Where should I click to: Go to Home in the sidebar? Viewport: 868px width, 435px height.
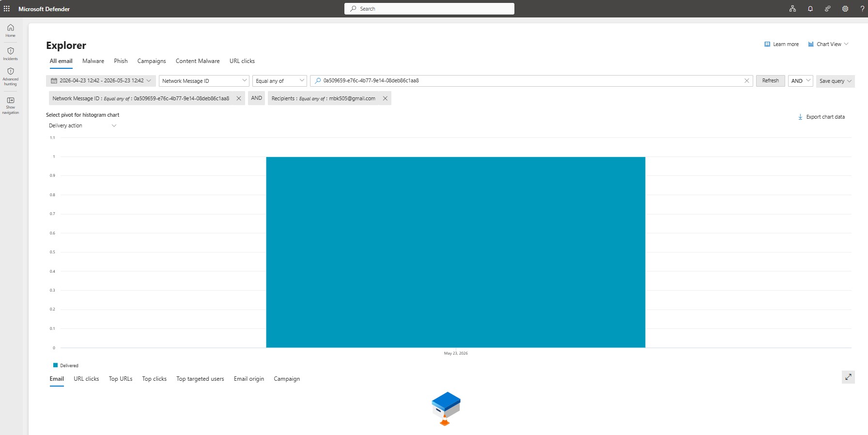11,31
